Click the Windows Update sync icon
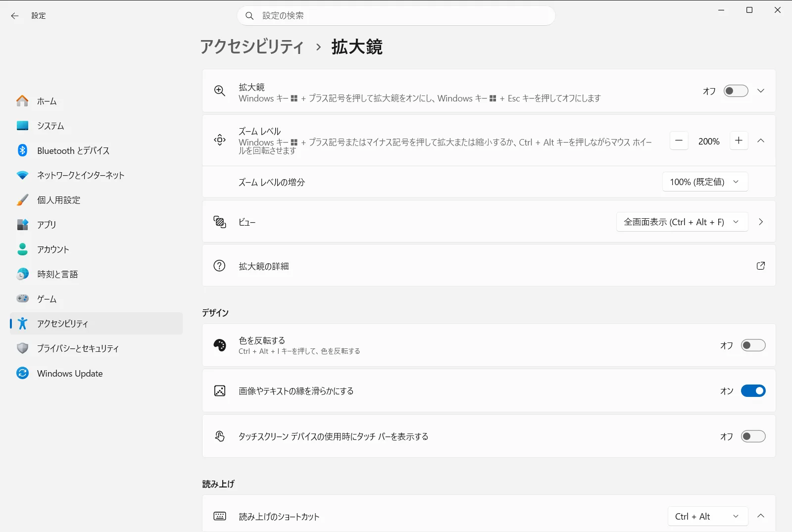 pyautogui.click(x=22, y=373)
